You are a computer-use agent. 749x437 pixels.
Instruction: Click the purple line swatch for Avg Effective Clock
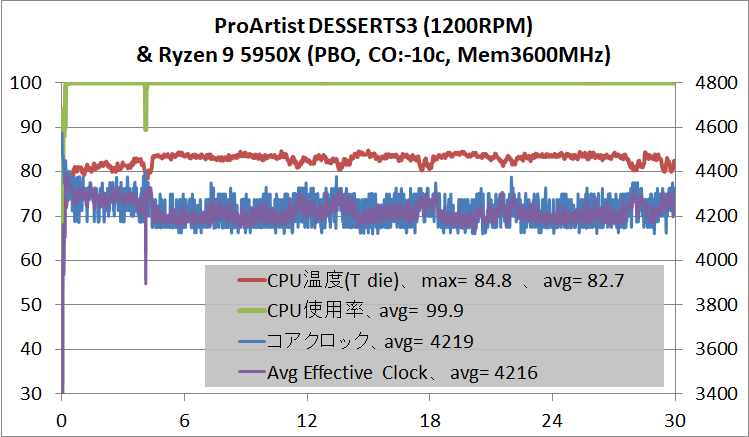[251, 372]
